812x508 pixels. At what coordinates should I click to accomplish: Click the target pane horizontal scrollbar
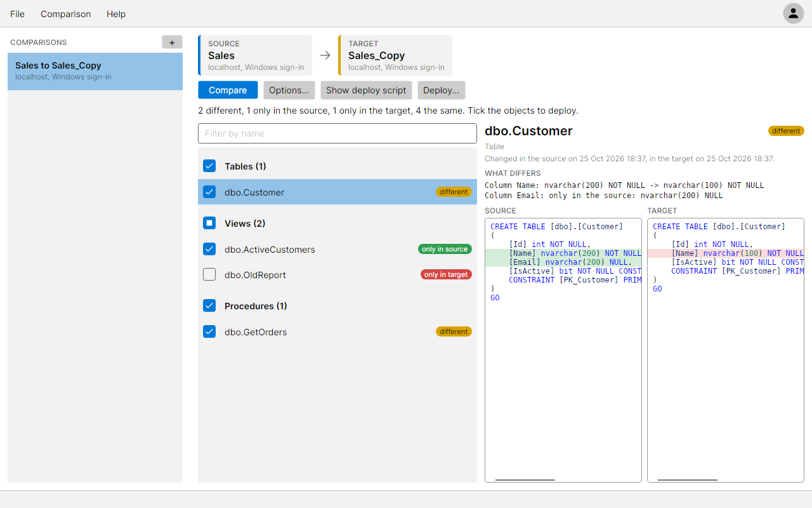[x=688, y=479]
